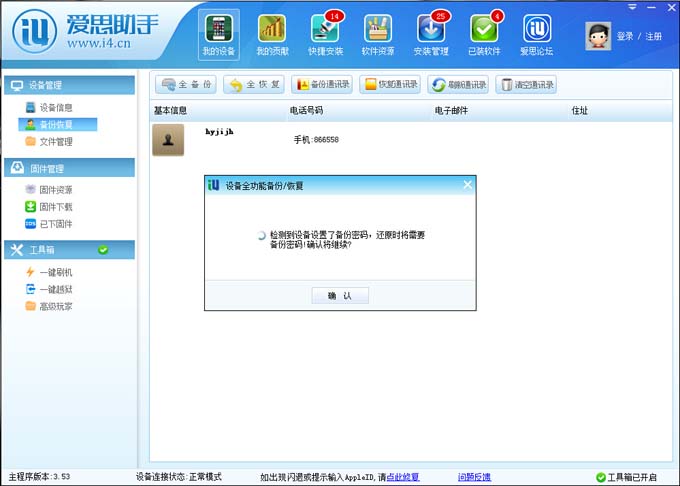Click the contact photo thumbnail for hyjijh

tap(168, 140)
